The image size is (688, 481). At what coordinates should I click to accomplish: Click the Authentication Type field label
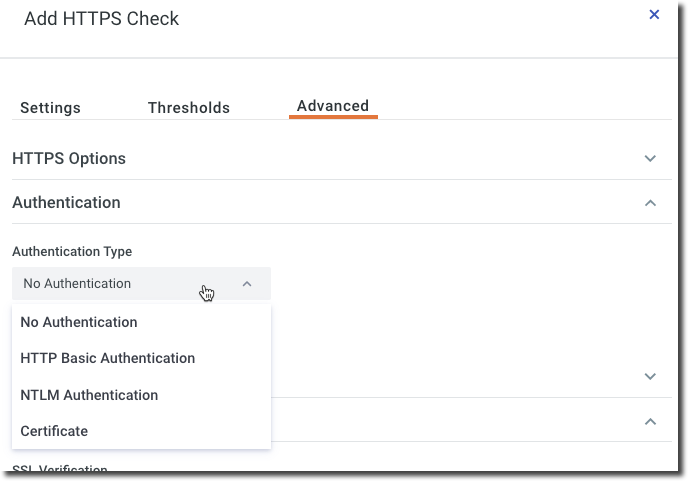click(x=72, y=252)
